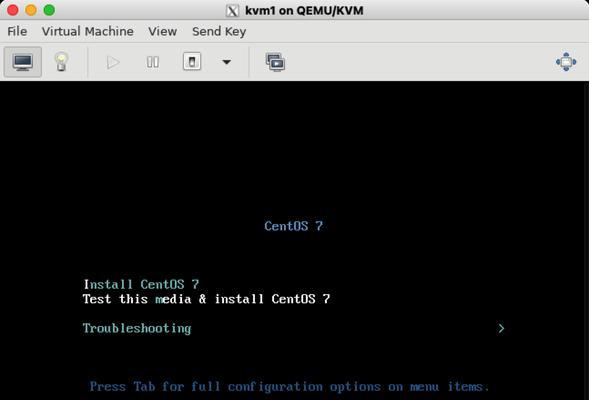
Task: Click the Press Tab configuration hint text
Action: click(x=289, y=386)
